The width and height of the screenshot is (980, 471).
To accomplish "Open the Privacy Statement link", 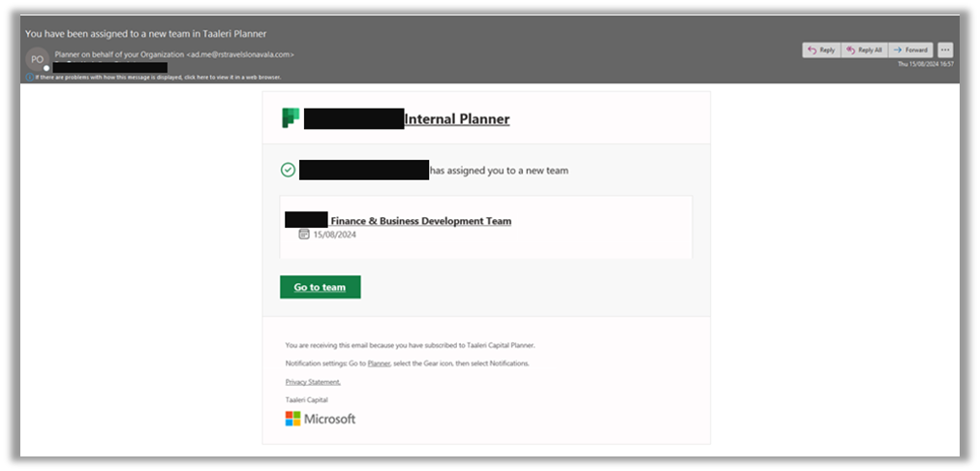I will point(313,382).
